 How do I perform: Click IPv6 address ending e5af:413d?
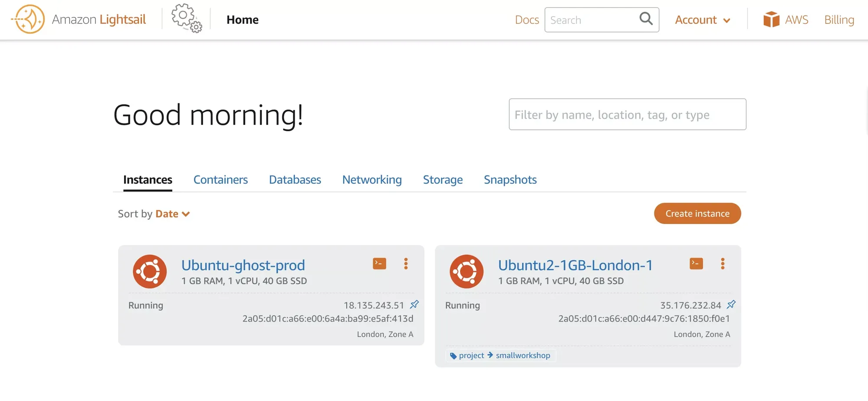click(328, 319)
